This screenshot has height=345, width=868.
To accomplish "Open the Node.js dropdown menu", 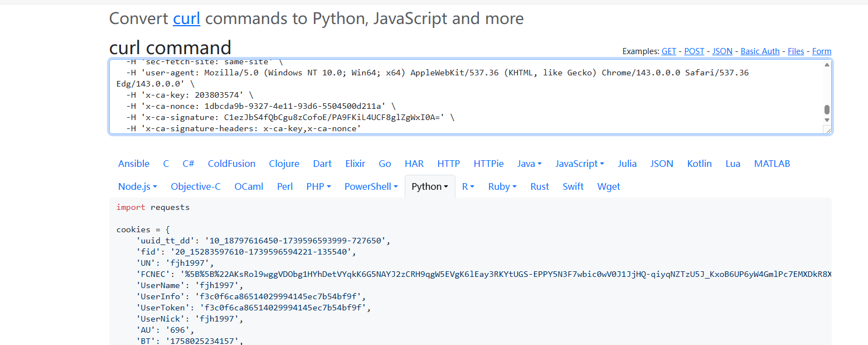I will [x=137, y=186].
